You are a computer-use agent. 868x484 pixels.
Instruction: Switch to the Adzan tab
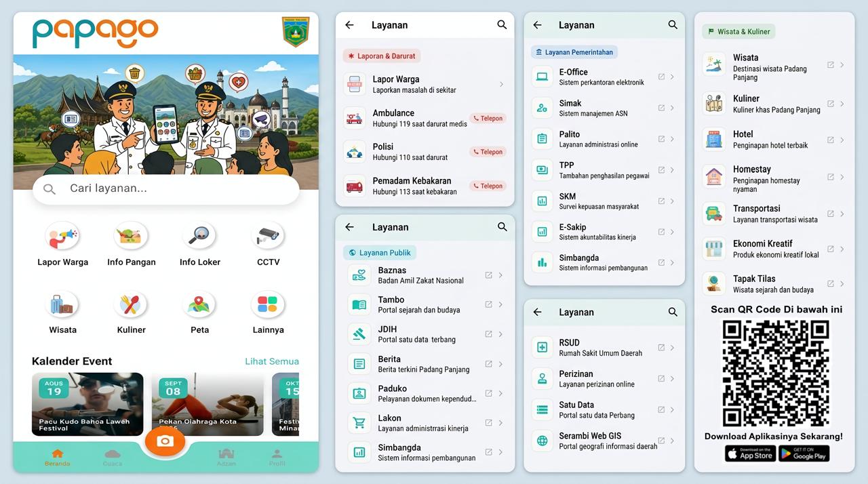coord(226,458)
